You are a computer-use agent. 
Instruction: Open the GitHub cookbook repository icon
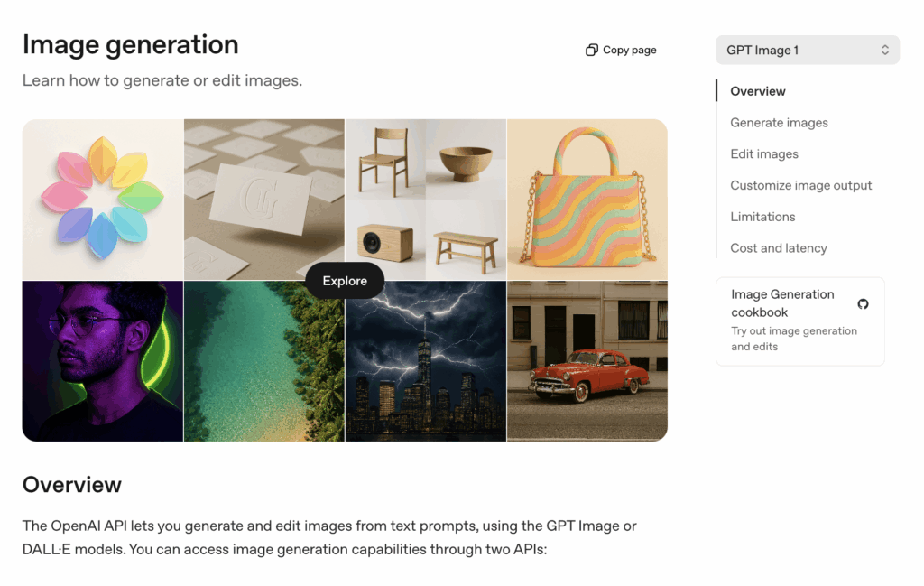pyautogui.click(x=863, y=305)
